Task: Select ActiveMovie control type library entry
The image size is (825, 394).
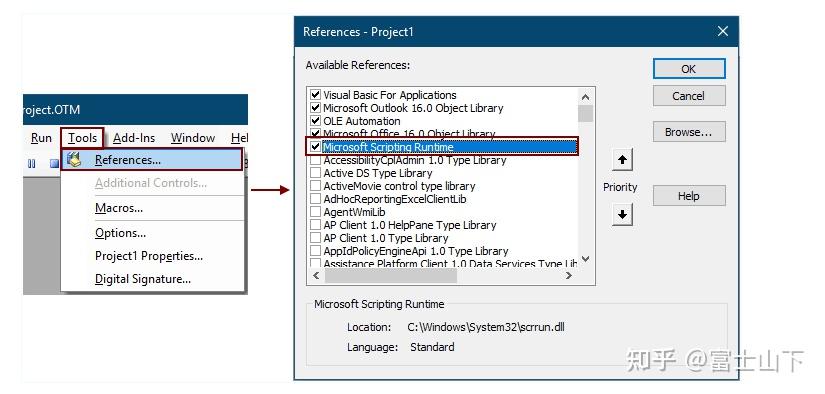Action: click(399, 186)
